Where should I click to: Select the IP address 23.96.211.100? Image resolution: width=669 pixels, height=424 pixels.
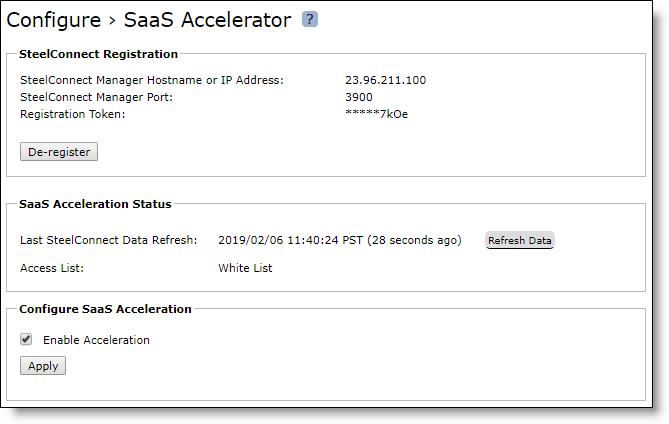point(386,80)
